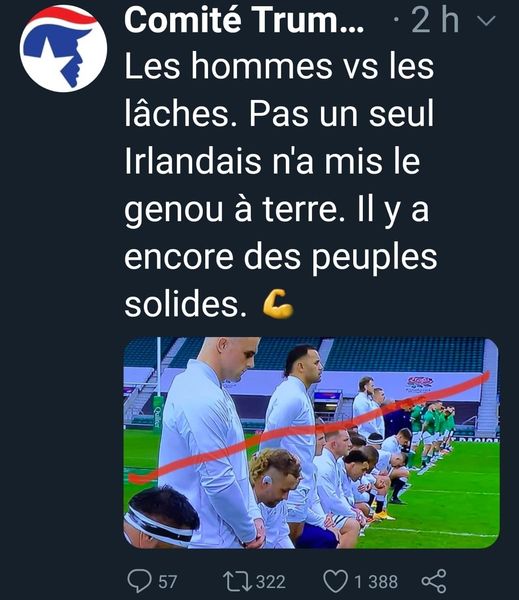Click the reply speech bubble icon
519x600 pixels.
tap(139, 581)
